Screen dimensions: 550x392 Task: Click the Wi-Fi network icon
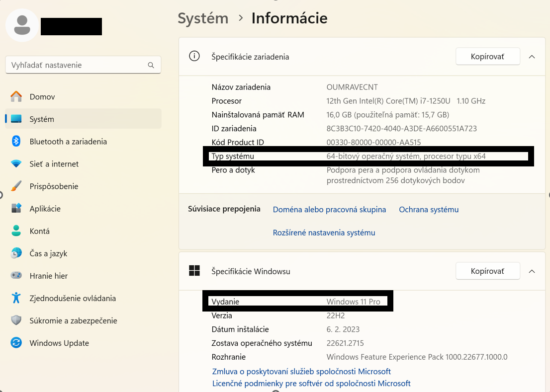pyautogui.click(x=16, y=163)
